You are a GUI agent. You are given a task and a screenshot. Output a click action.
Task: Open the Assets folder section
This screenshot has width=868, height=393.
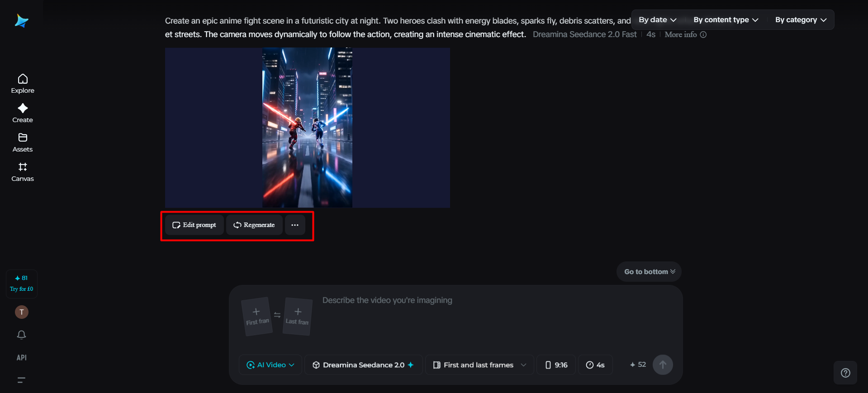23,143
